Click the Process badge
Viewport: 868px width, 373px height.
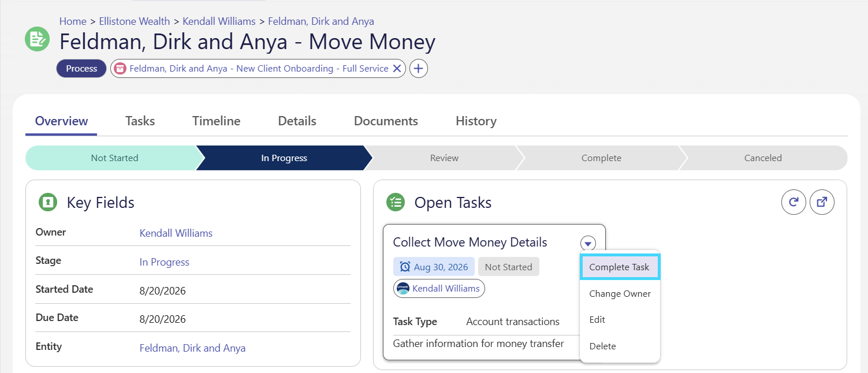point(81,69)
